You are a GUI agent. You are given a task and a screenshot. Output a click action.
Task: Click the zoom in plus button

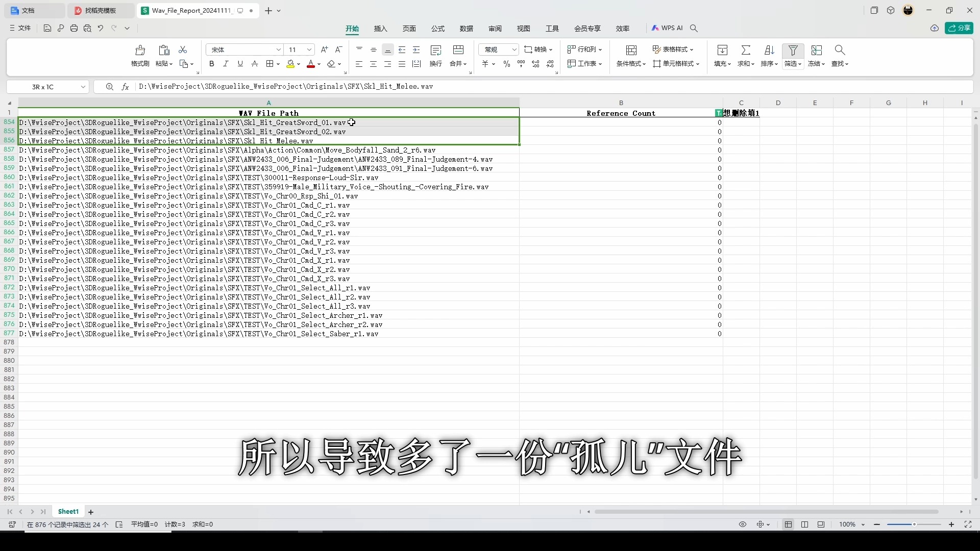(x=951, y=524)
